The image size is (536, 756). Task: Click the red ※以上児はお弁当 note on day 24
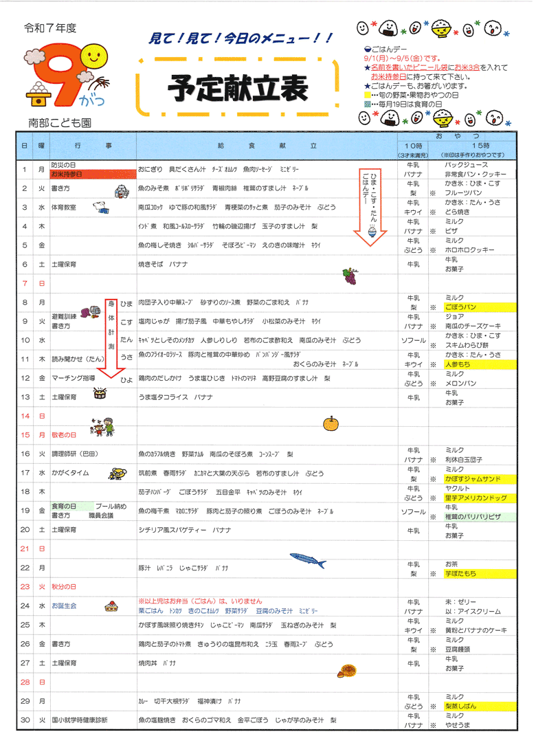tap(200, 602)
